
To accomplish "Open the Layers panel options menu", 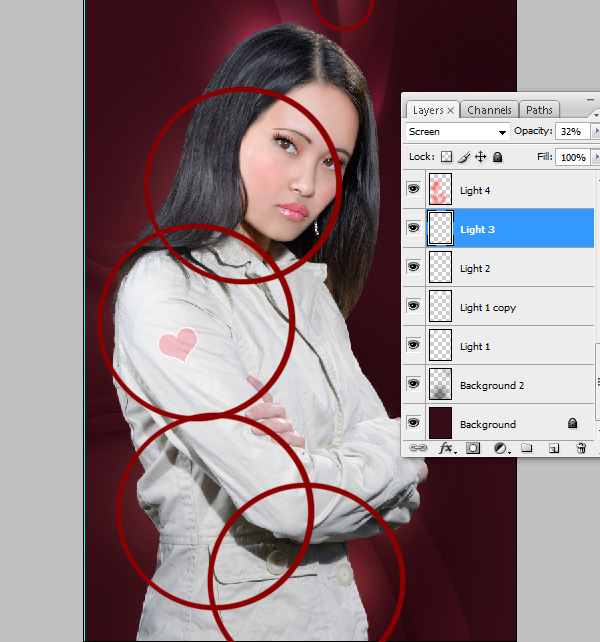I will point(595,114).
